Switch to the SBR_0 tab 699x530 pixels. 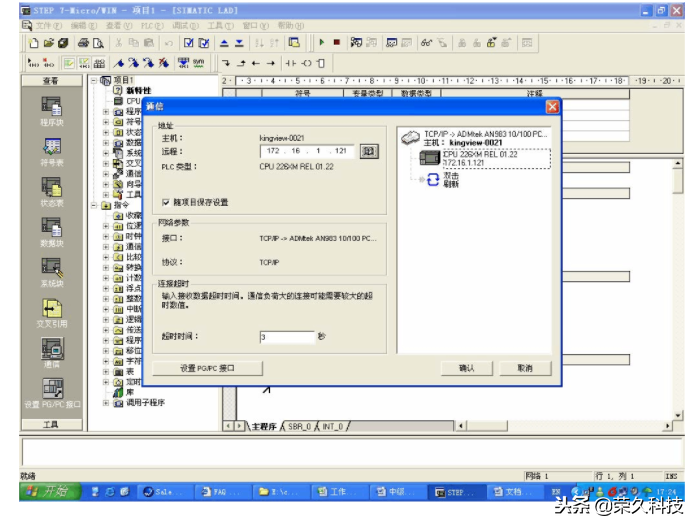298,426
